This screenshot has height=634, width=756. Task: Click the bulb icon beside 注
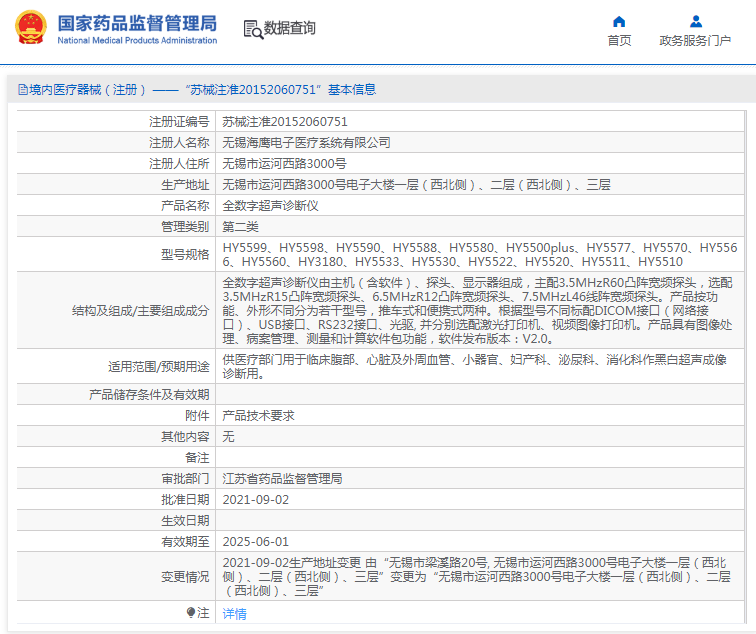click(191, 612)
